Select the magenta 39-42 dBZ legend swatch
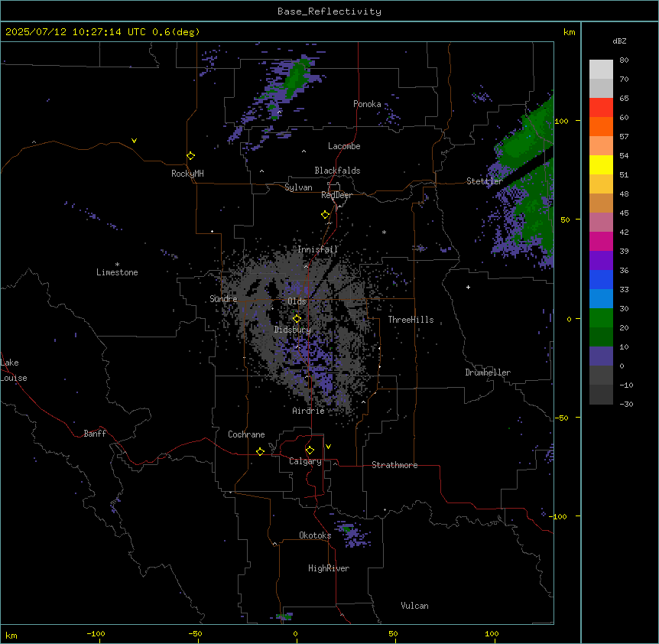 click(x=601, y=241)
